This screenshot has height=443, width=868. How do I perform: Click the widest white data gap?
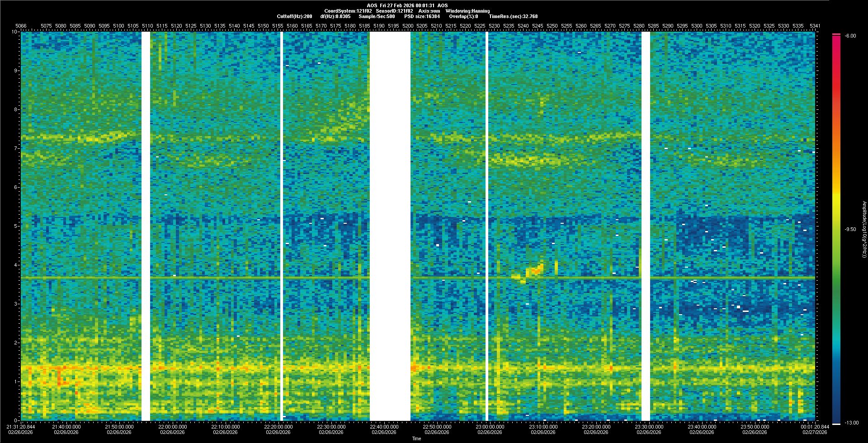tap(390, 226)
